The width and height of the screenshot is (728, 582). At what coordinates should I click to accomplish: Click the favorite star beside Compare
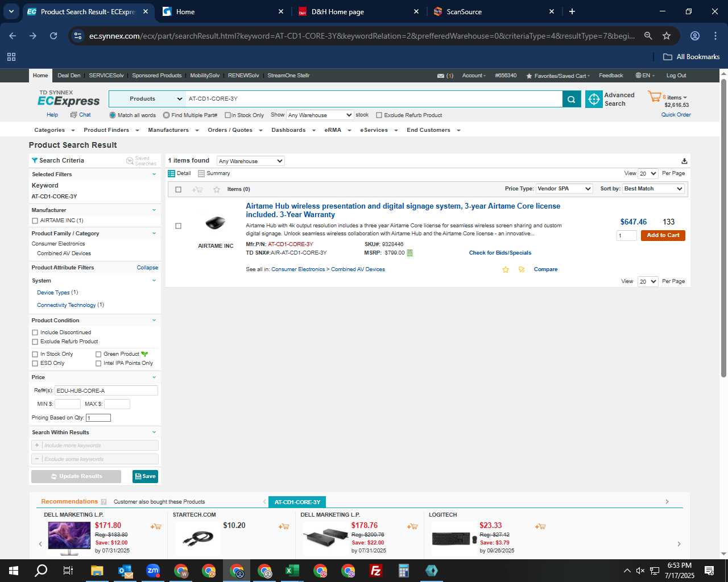click(506, 269)
